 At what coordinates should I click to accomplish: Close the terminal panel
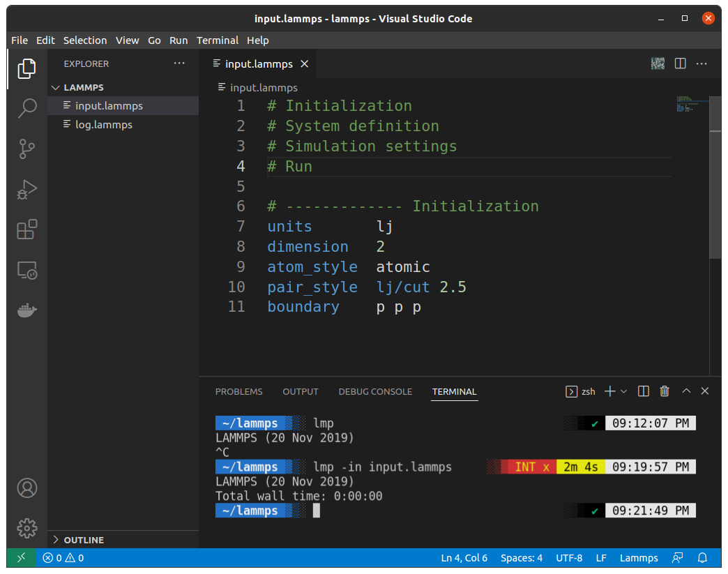point(705,391)
